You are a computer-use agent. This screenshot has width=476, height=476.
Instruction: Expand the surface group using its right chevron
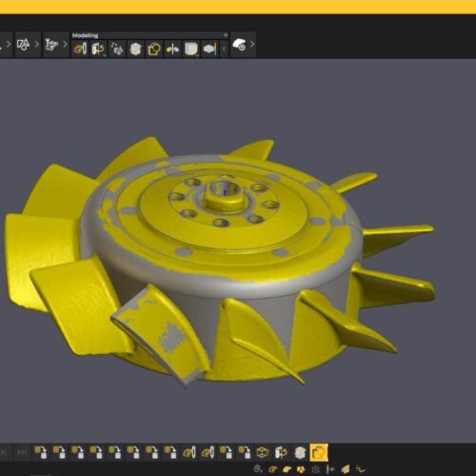click(x=252, y=45)
